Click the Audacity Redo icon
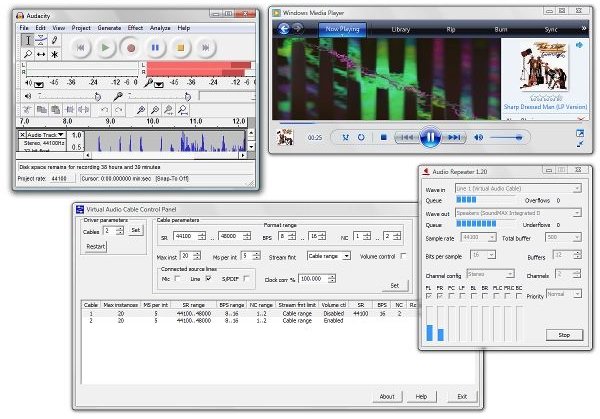Image resolution: width=600 pixels, height=419 pixels. click(119, 110)
